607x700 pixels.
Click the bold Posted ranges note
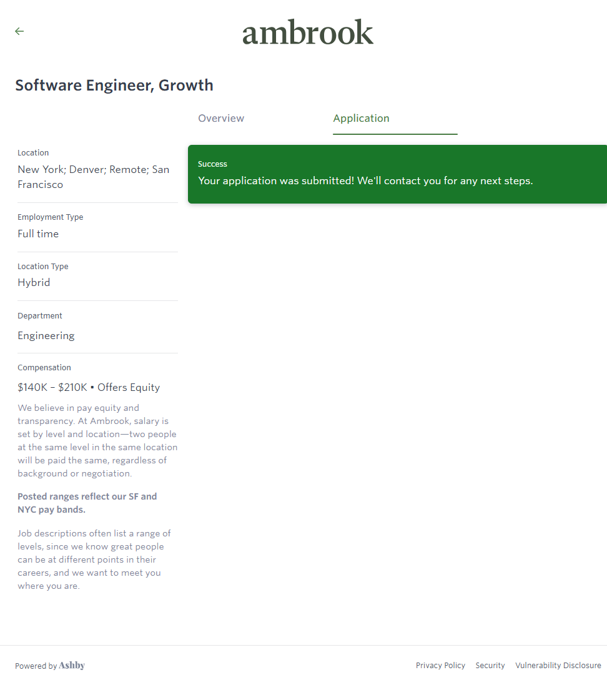[87, 503]
